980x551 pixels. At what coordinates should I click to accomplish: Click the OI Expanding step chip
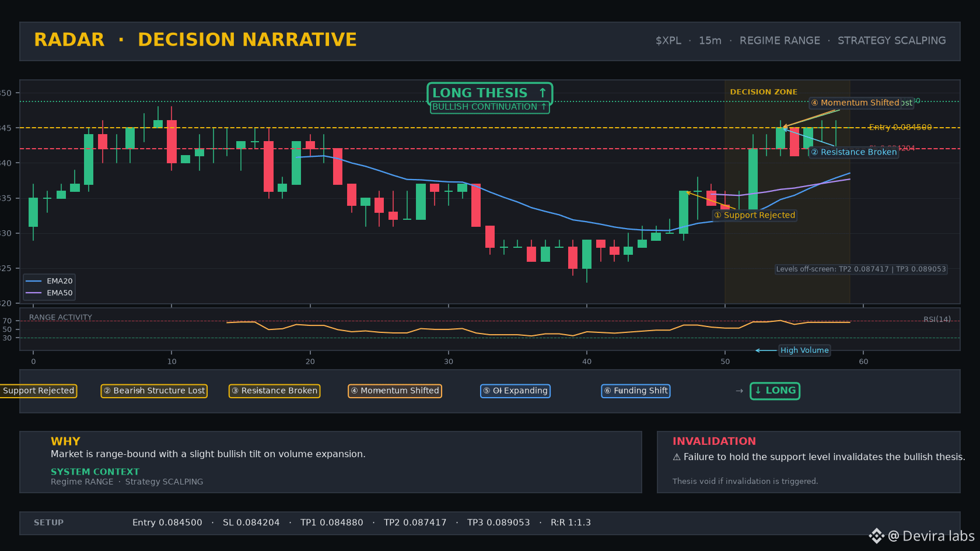point(515,391)
